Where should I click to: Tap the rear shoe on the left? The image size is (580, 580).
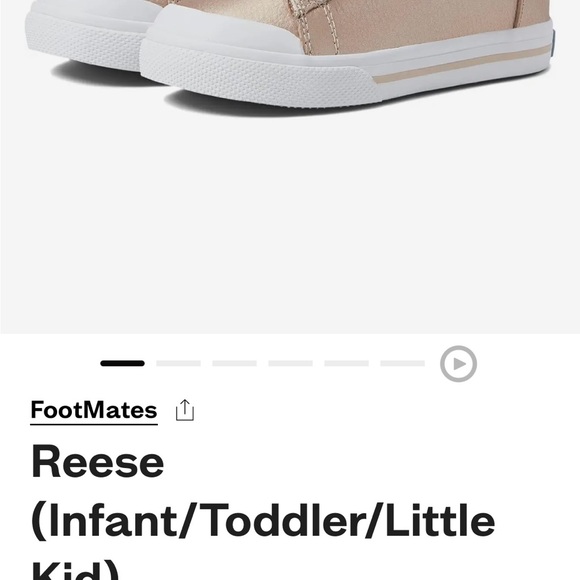(92, 35)
